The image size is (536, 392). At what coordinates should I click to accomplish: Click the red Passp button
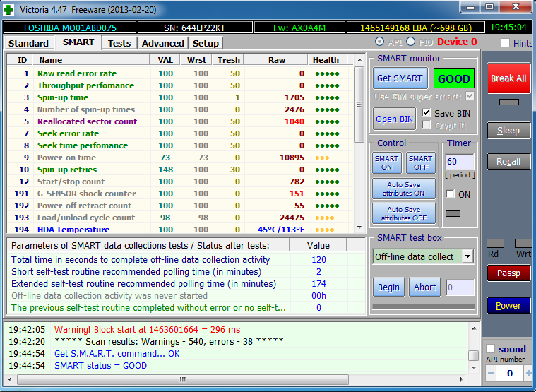point(508,273)
